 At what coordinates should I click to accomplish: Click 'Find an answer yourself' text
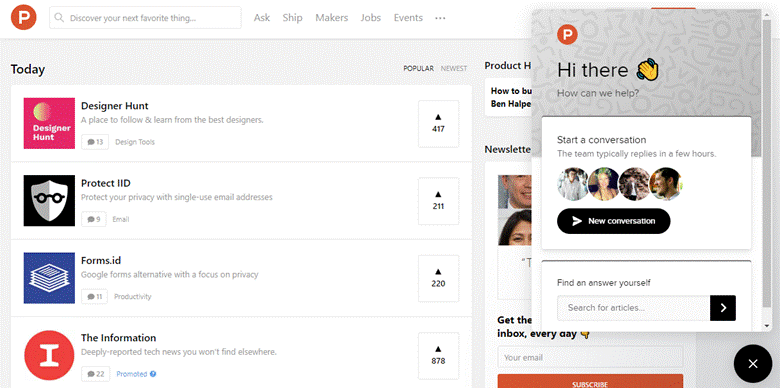coord(604,283)
